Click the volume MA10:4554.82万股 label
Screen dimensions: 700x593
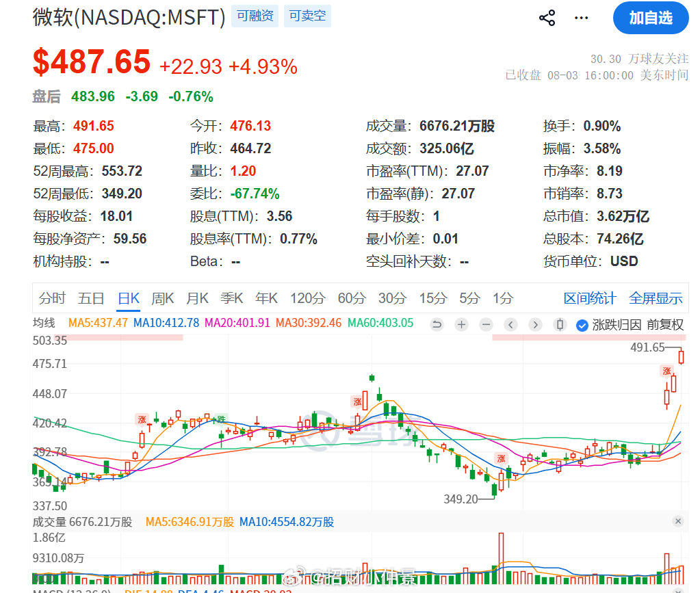point(287,522)
